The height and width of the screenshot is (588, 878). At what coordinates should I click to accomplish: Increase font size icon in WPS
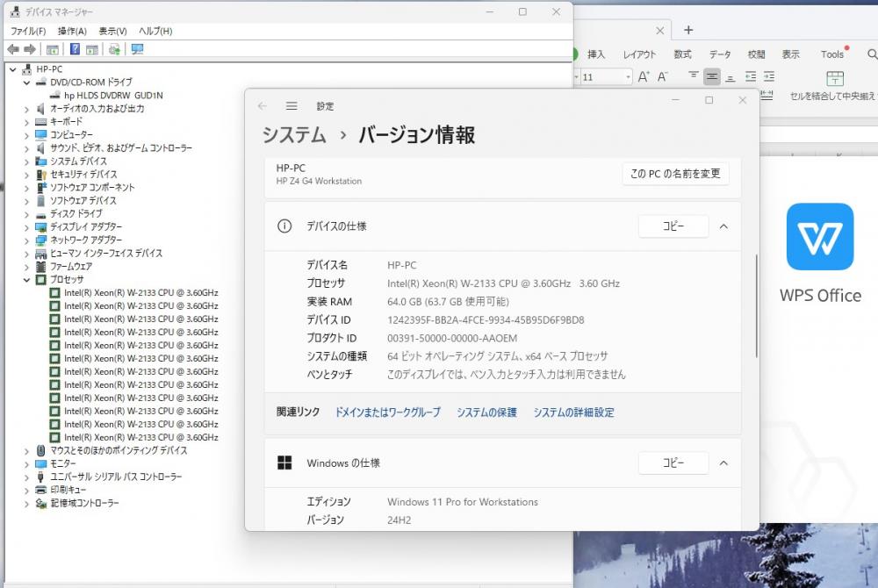(x=644, y=76)
